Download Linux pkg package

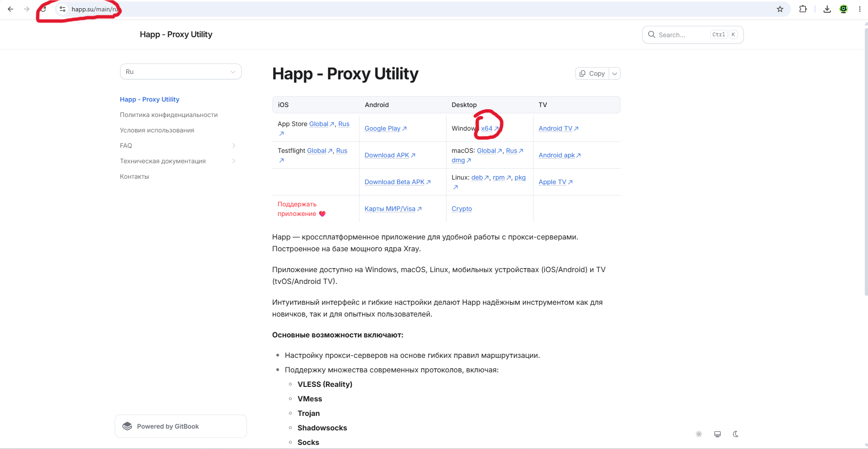click(520, 177)
